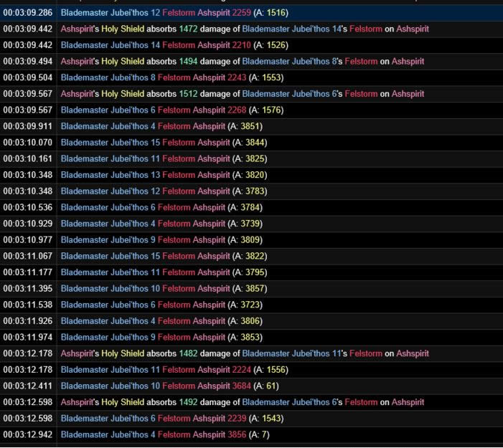The width and height of the screenshot is (503, 448).
Task: Open Blademaster Jubei'thos 15 at 00:03:10.070
Action: 109,143
